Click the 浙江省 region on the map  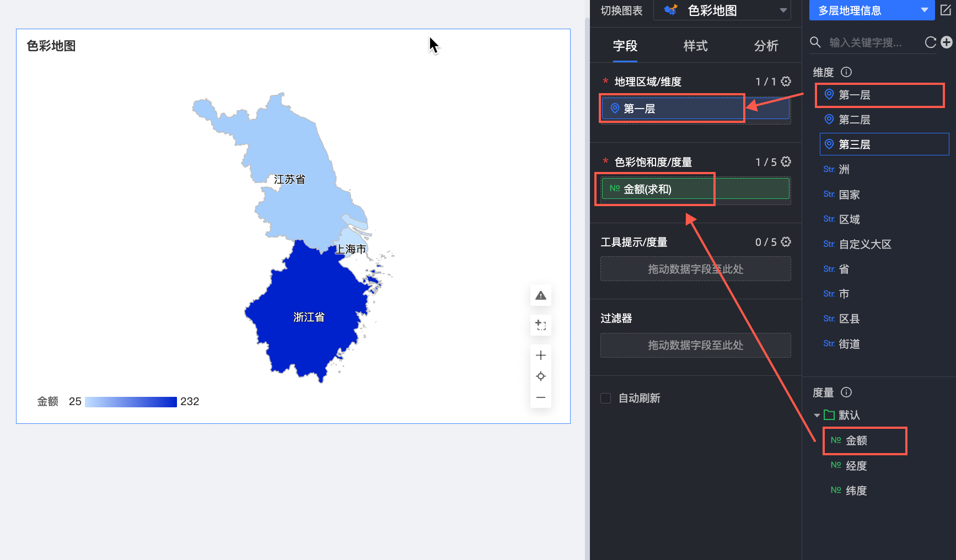tap(309, 317)
